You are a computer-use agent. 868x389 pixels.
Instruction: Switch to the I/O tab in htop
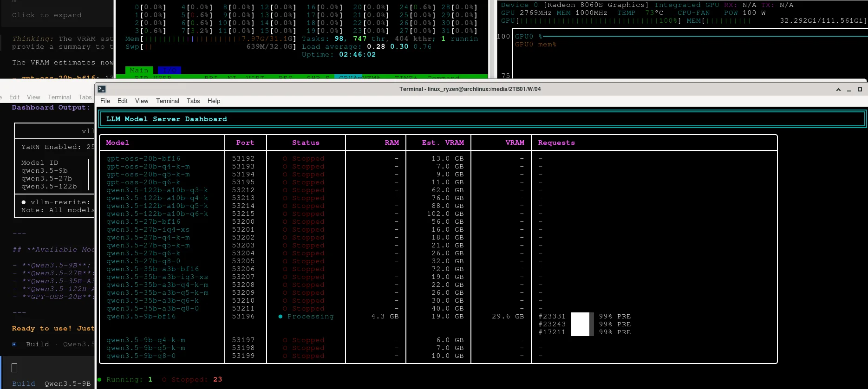click(169, 71)
